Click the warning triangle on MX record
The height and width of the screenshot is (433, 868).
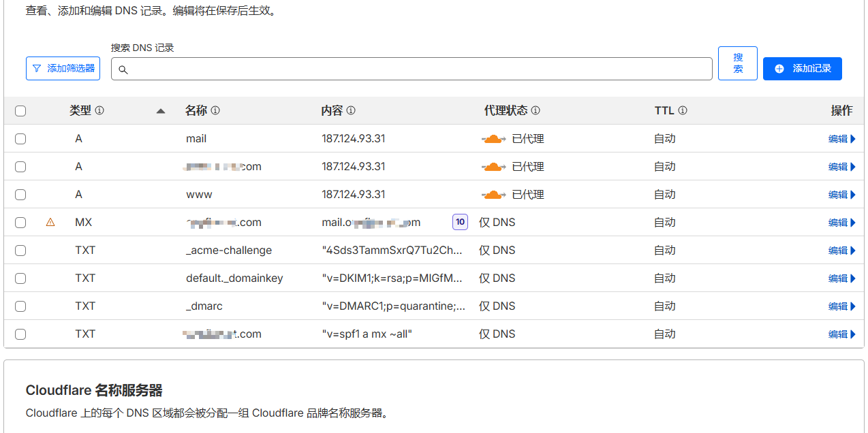click(50, 222)
